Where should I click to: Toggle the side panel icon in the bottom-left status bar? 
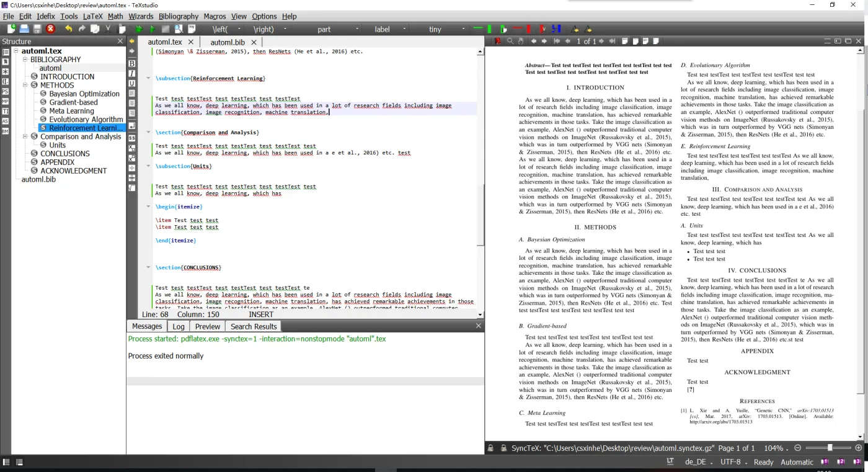tap(6, 462)
